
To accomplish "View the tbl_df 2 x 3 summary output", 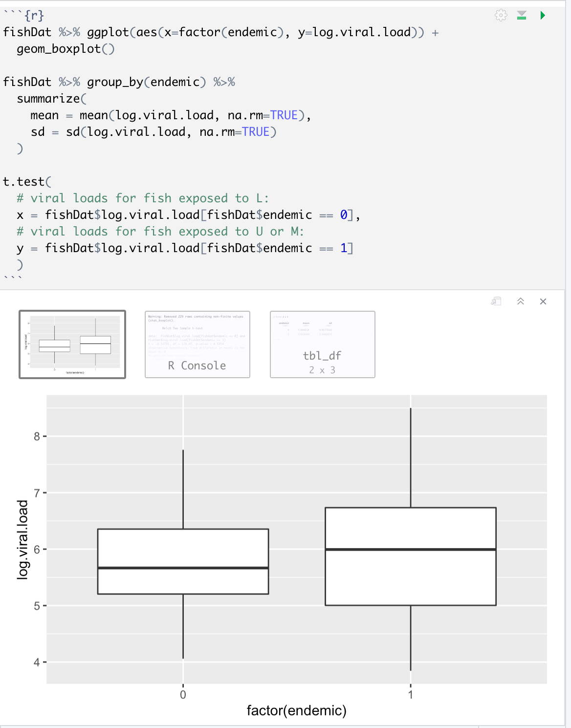I will click(322, 344).
